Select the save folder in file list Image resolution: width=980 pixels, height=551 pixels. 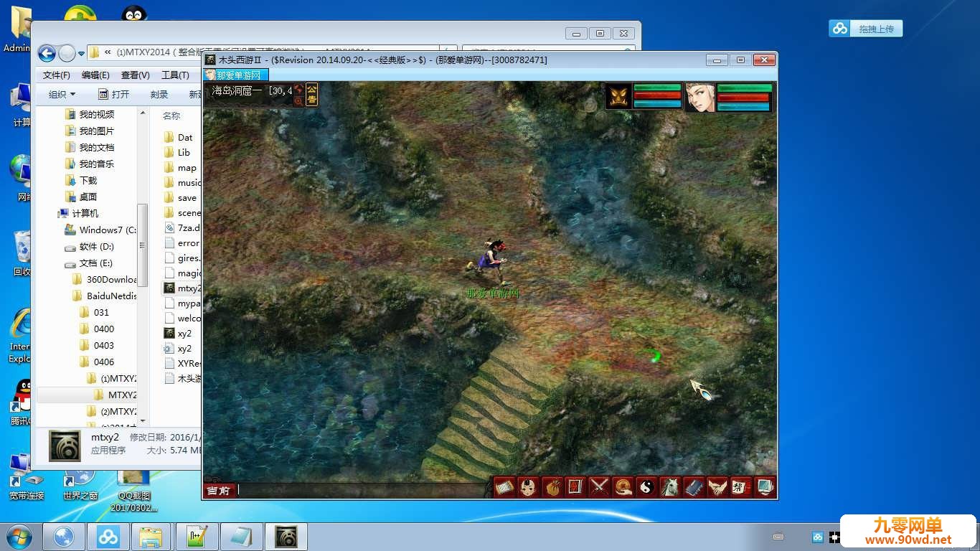pyautogui.click(x=180, y=197)
